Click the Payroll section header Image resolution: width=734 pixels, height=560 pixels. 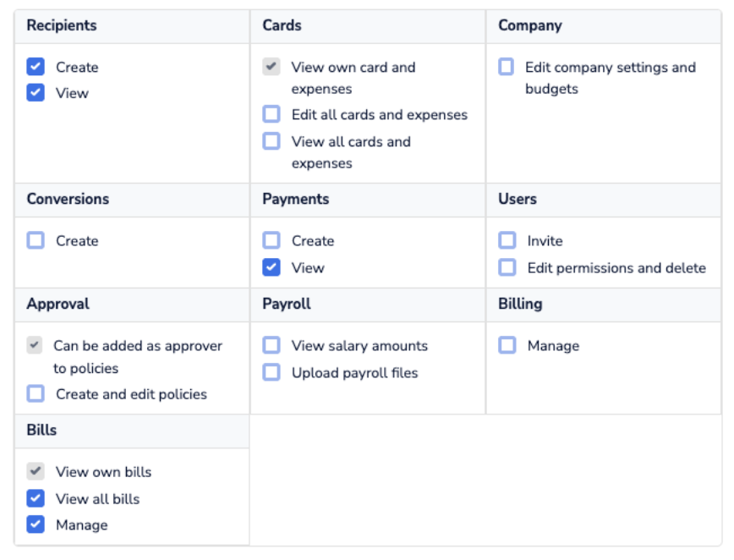coord(287,304)
